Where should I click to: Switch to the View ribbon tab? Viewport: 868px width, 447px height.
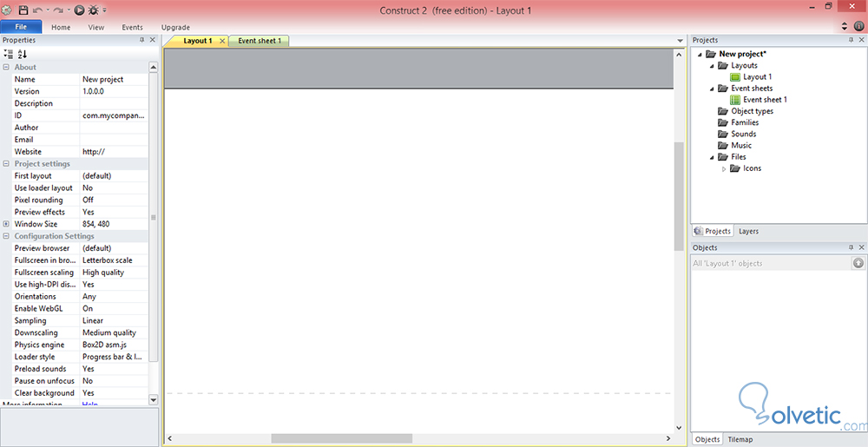coord(96,27)
